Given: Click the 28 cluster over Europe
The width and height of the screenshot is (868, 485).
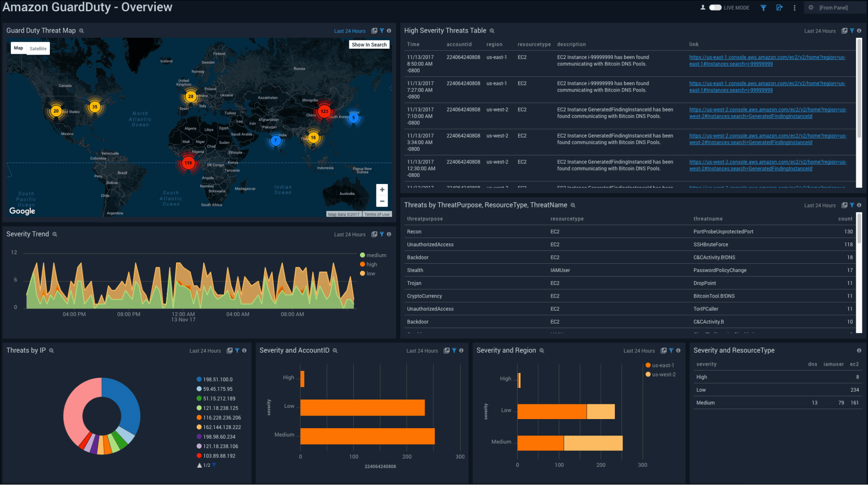Looking at the screenshot, I should [x=191, y=96].
